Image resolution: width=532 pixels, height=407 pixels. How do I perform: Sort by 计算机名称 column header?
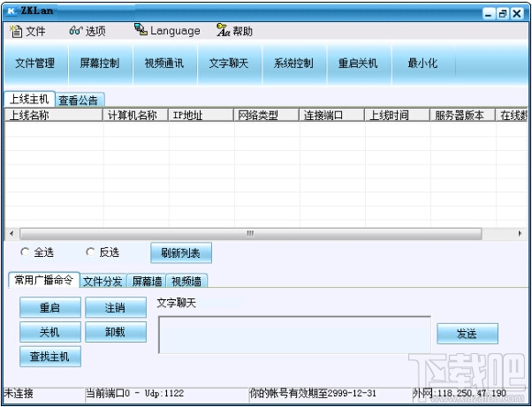click(x=135, y=116)
